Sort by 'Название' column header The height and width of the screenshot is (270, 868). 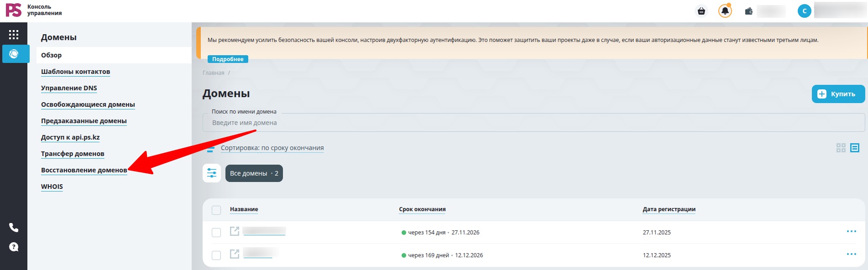(244, 209)
